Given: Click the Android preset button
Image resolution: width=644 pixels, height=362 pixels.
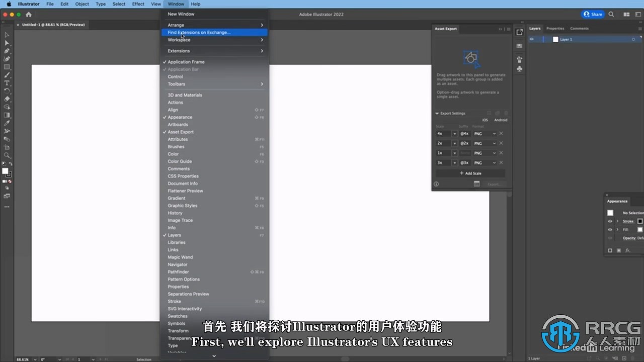Looking at the screenshot, I should click(x=501, y=120).
